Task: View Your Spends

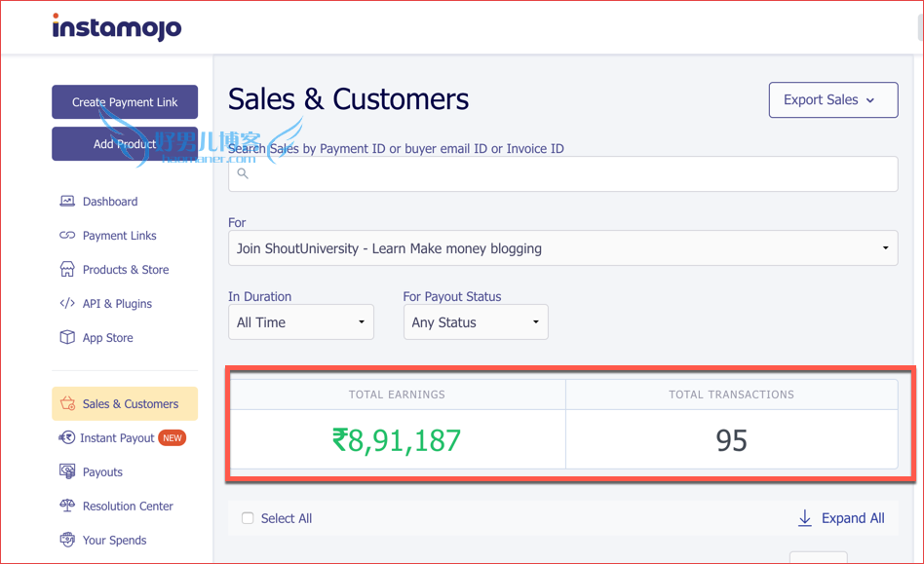Action: (114, 541)
